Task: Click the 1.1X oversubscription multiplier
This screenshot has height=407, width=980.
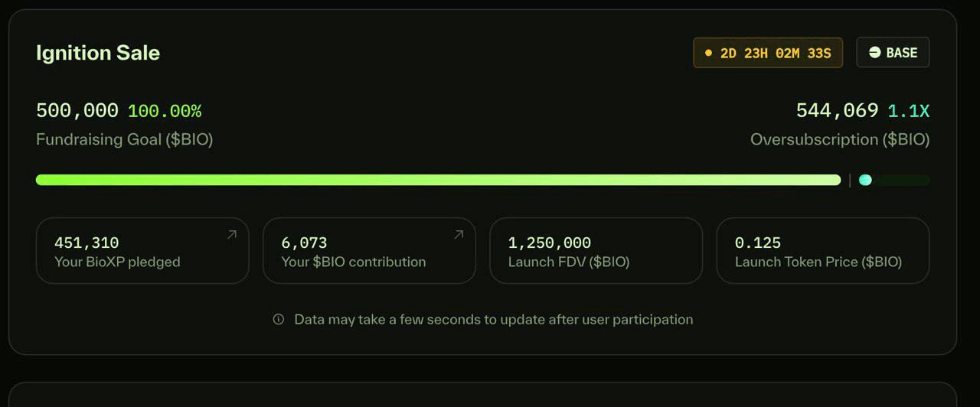Action: (x=909, y=111)
